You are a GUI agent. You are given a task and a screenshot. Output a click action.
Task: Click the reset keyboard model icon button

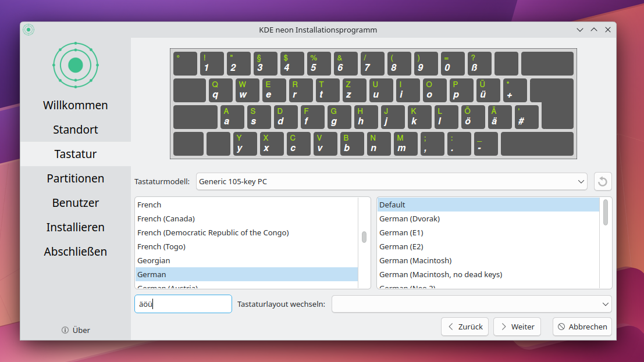pyautogui.click(x=603, y=181)
